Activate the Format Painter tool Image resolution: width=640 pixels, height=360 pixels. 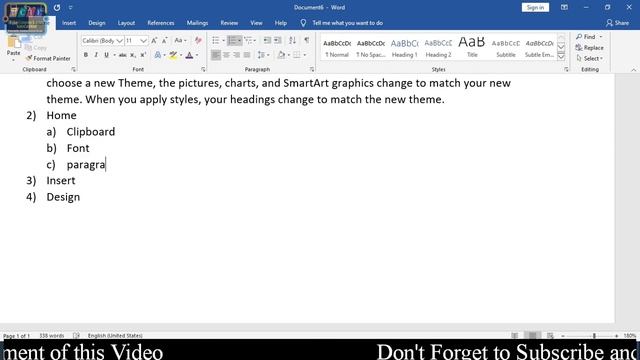[47, 58]
